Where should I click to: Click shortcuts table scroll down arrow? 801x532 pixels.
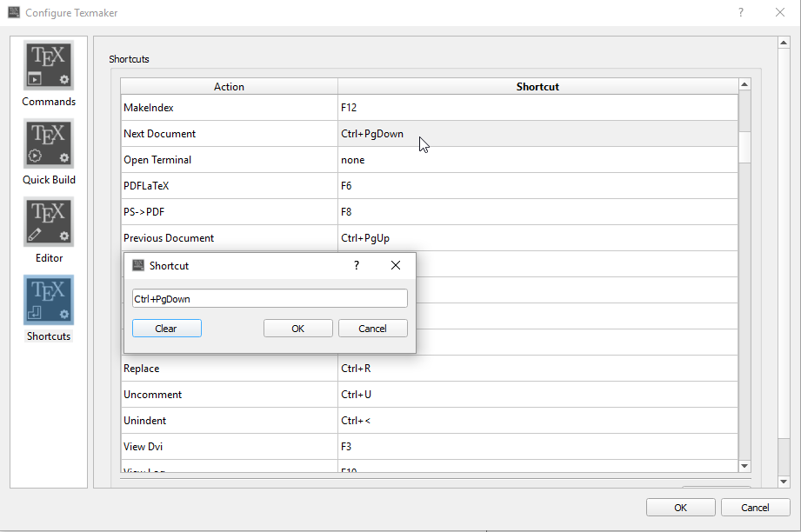(x=744, y=466)
